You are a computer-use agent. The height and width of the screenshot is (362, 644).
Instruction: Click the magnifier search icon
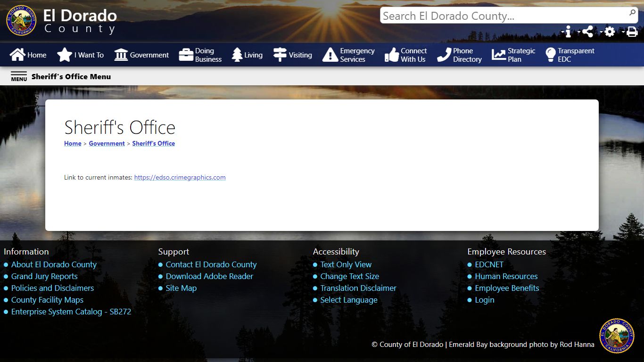(632, 13)
